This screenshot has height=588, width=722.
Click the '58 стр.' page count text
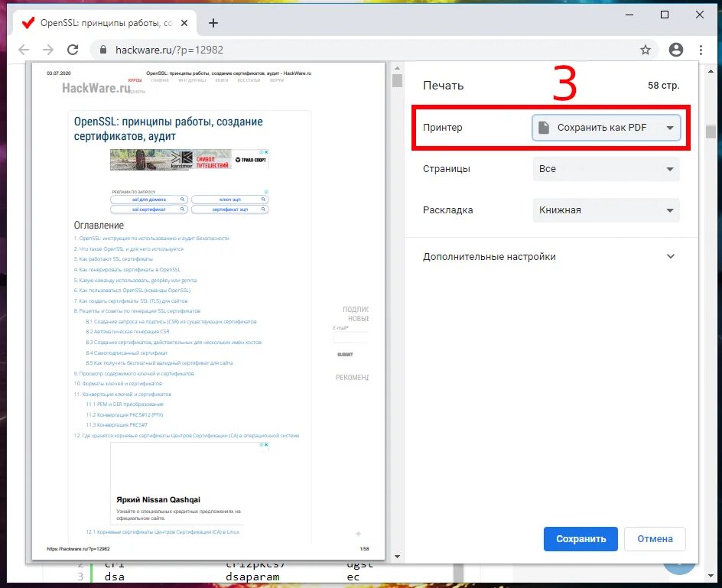click(x=664, y=85)
